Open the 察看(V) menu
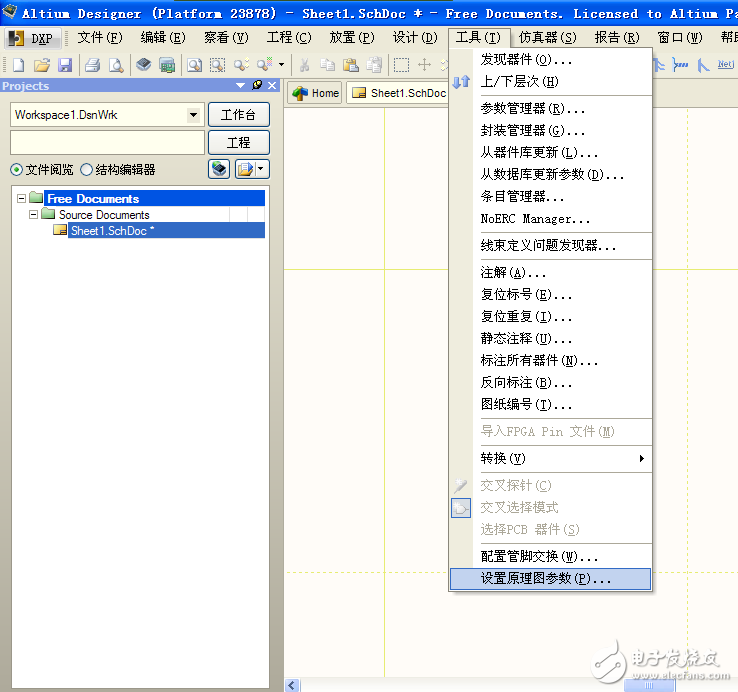This screenshot has height=692, width=738. coord(226,38)
